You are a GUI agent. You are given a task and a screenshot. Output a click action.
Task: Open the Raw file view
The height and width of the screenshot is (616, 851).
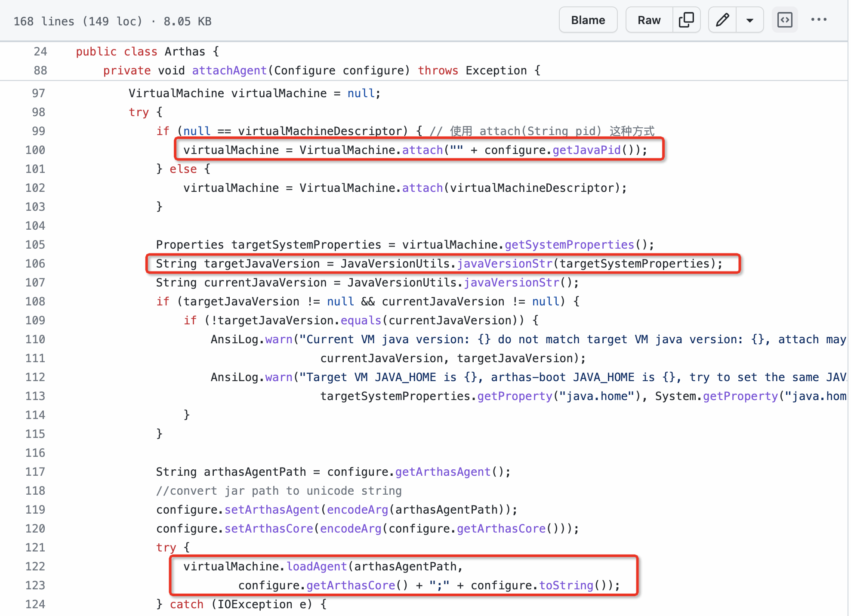pyautogui.click(x=649, y=20)
